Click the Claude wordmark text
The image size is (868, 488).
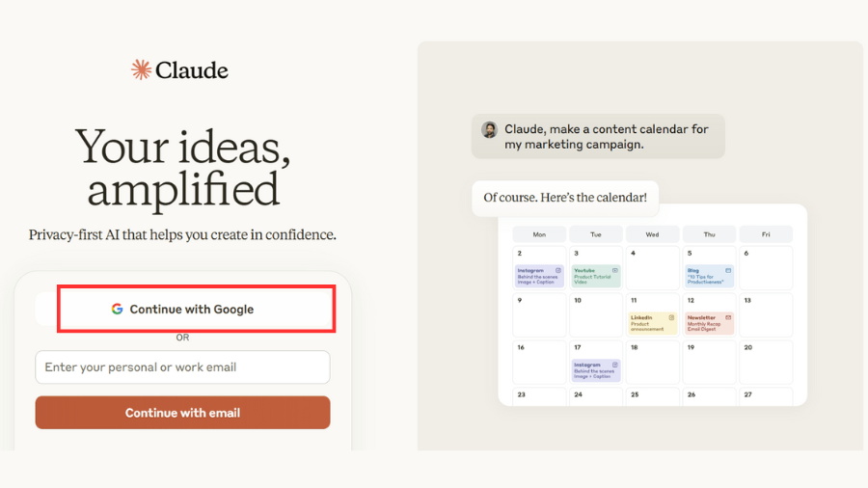[192, 70]
